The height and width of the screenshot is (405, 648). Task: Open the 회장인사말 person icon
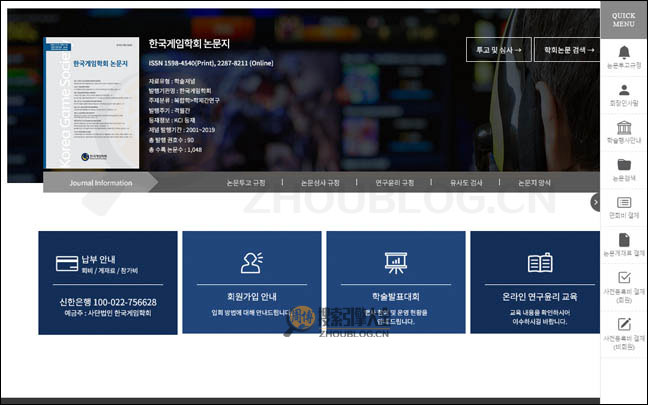[x=624, y=90]
